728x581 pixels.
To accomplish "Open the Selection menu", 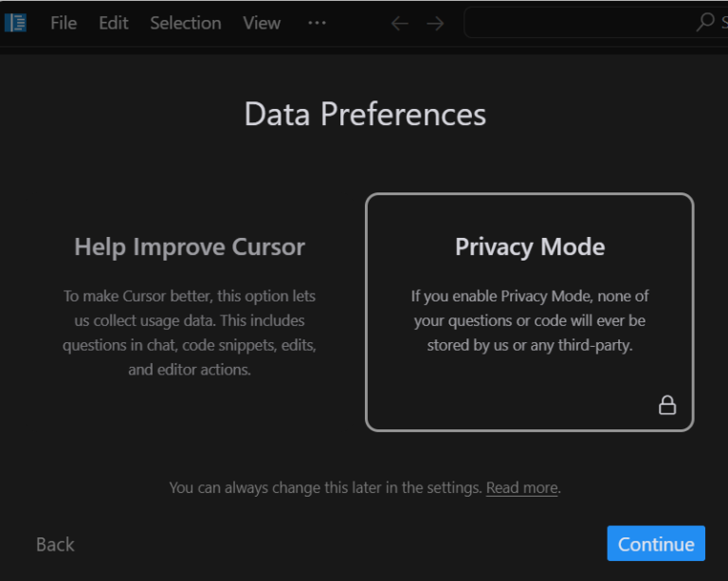I will (185, 23).
